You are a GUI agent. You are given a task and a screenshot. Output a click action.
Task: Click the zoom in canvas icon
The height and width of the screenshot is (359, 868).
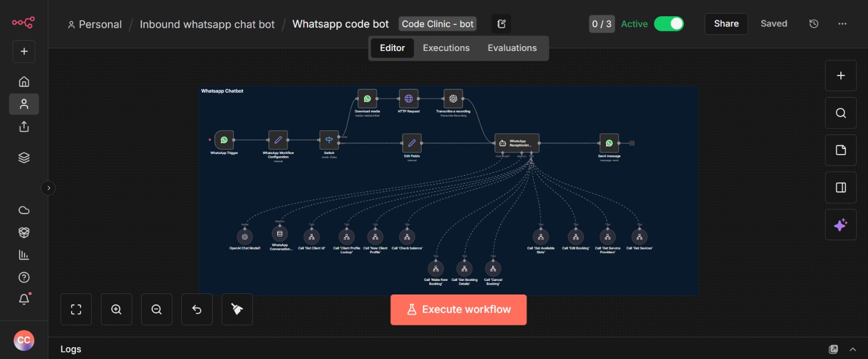pyautogui.click(x=116, y=310)
